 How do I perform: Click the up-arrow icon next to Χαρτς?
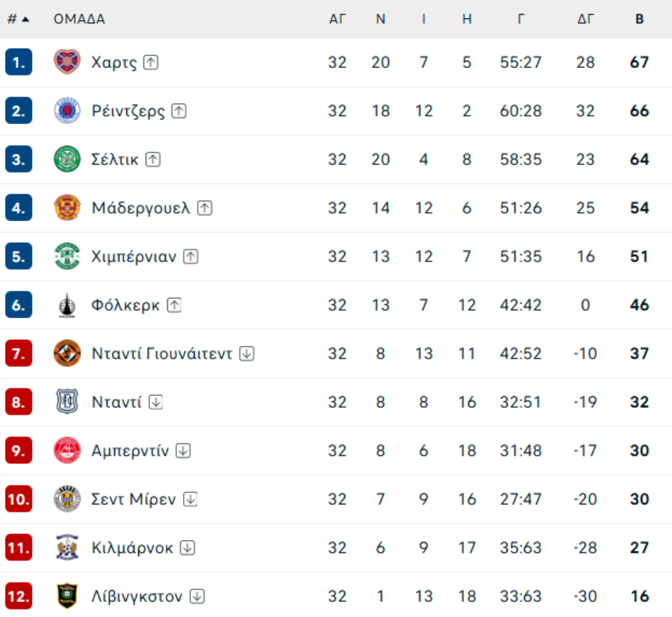pos(151,63)
